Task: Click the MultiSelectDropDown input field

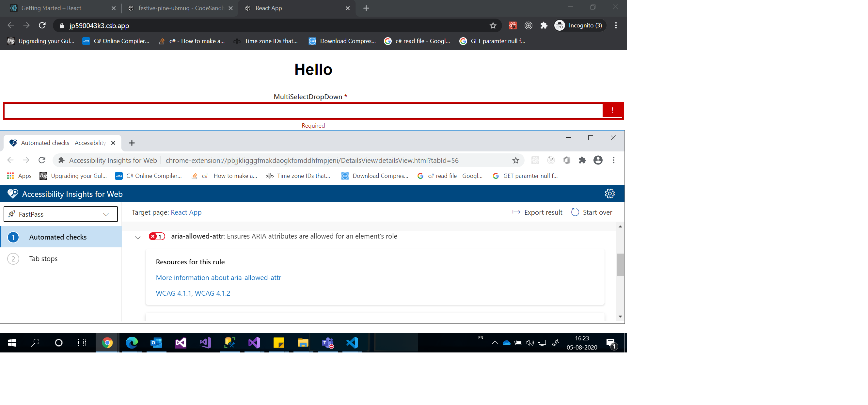Action: pyautogui.click(x=303, y=111)
